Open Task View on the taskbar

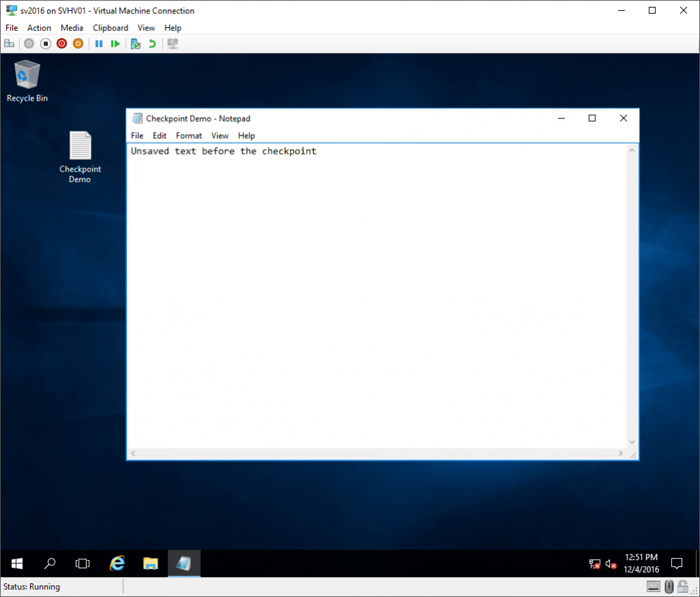point(83,563)
